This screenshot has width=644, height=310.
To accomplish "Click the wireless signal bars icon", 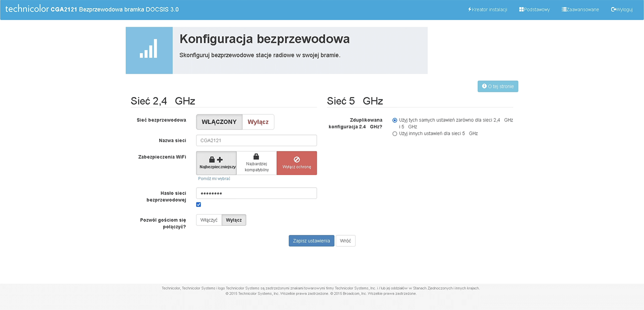I will tap(149, 49).
